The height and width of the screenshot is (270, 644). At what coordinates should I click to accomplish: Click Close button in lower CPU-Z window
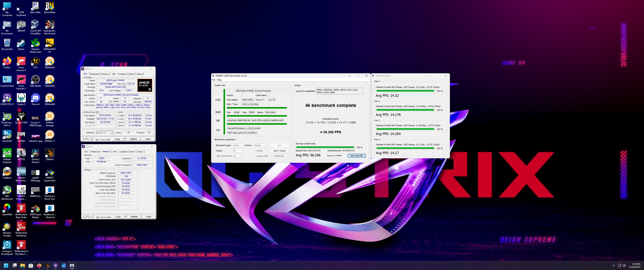[148, 217]
